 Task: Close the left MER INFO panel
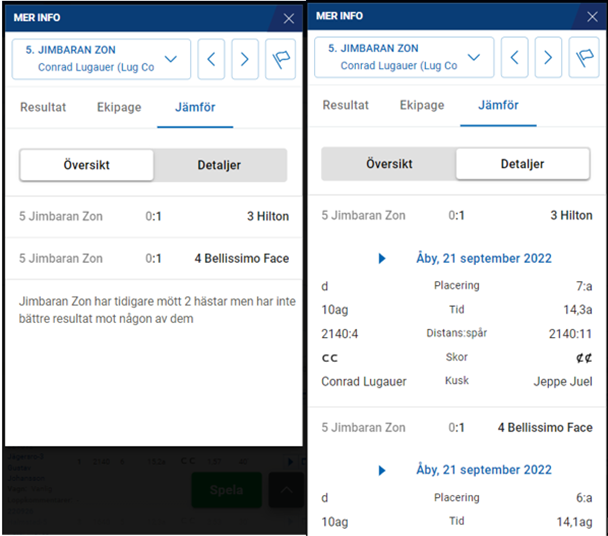click(x=288, y=18)
